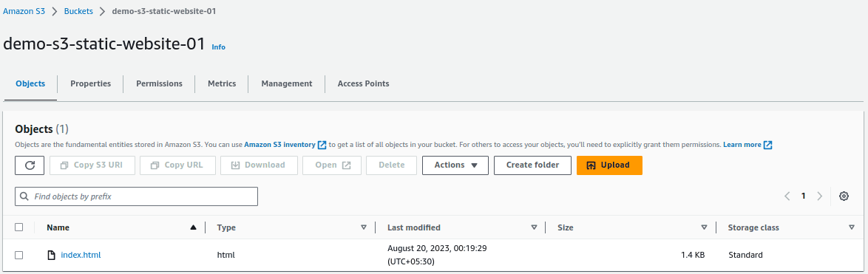Click the Copy S3 URI button
This screenshot has height=274, width=868.
pyautogui.click(x=92, y=165)
